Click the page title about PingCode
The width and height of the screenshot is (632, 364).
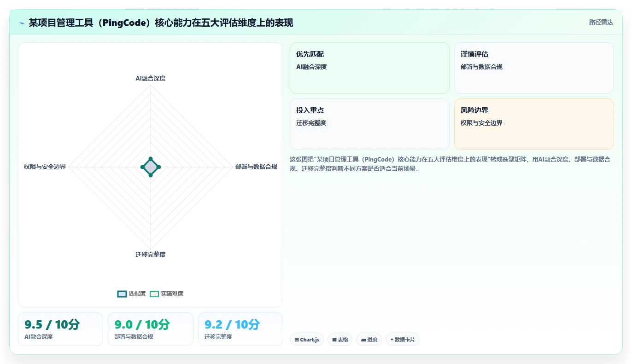click(161, 23)
